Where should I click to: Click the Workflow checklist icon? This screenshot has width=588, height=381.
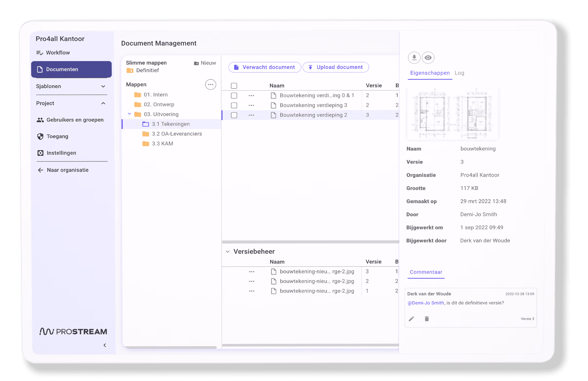tap(40, 53)
